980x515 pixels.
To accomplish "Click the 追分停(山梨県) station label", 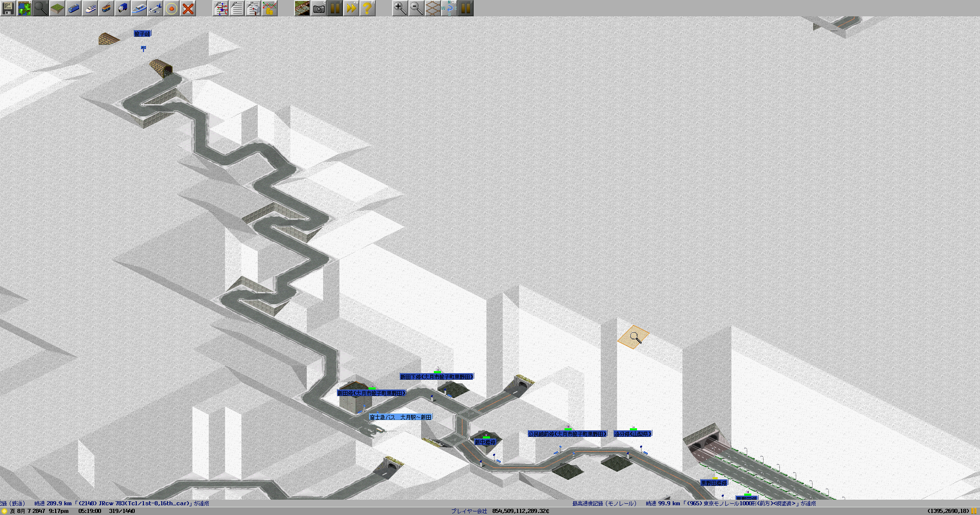I will click(632, 434).
